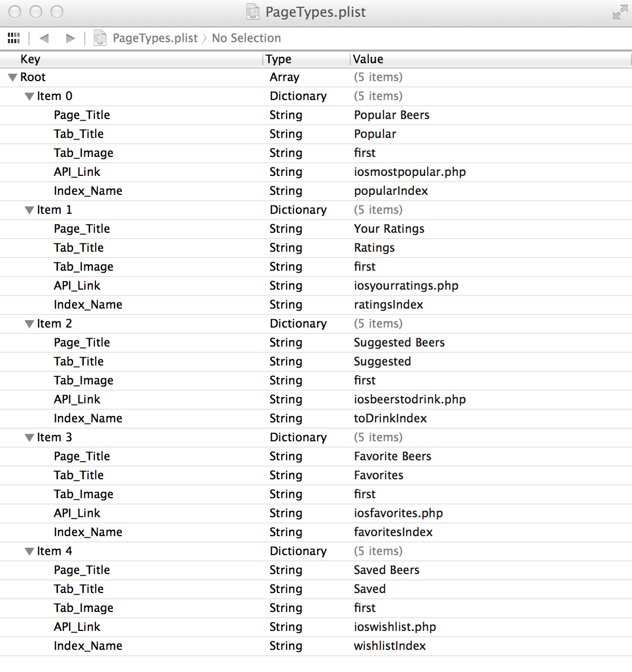632x672 pixels.
Task: Select the Item 3 API_Link key
Action: pos(77,513)
